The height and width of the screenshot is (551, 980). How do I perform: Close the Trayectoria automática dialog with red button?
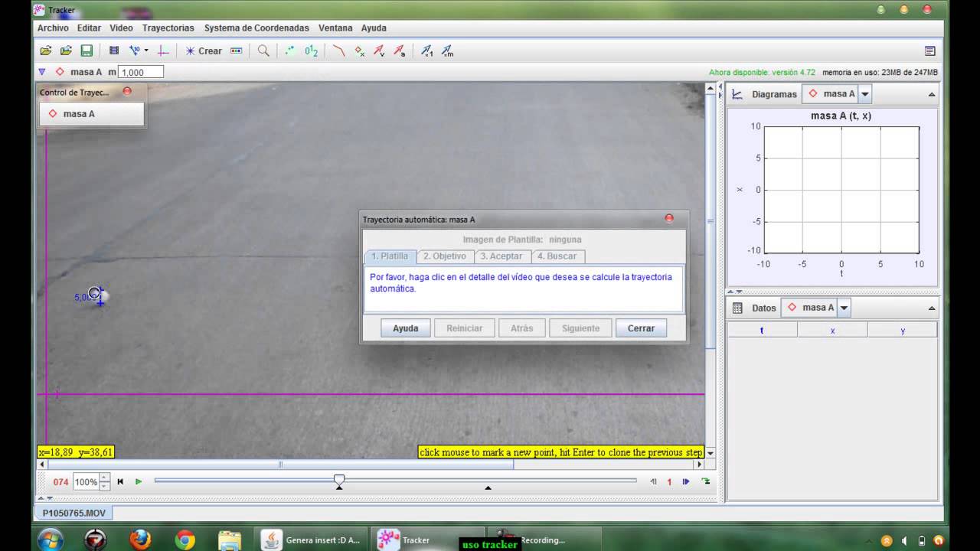click(x=669, y=219)
